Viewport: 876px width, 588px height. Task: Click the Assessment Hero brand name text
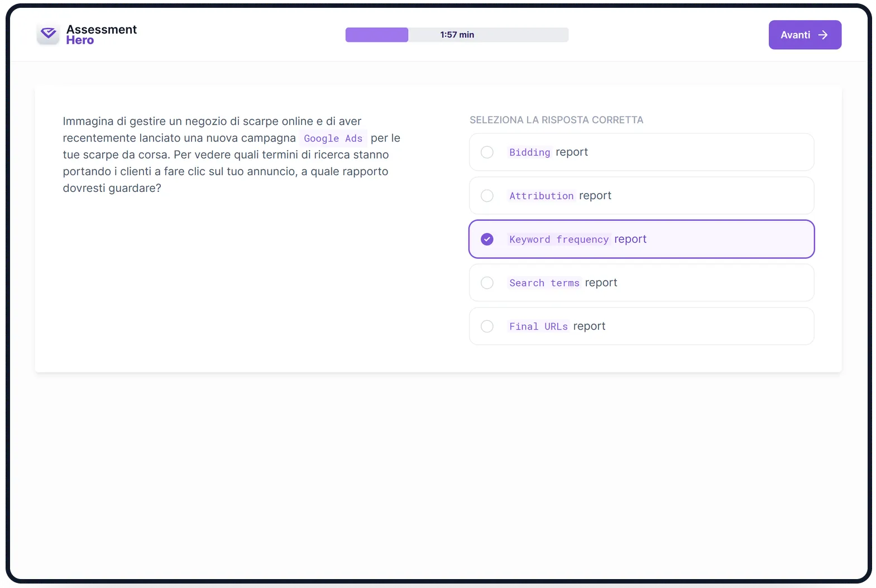[101, 35]
